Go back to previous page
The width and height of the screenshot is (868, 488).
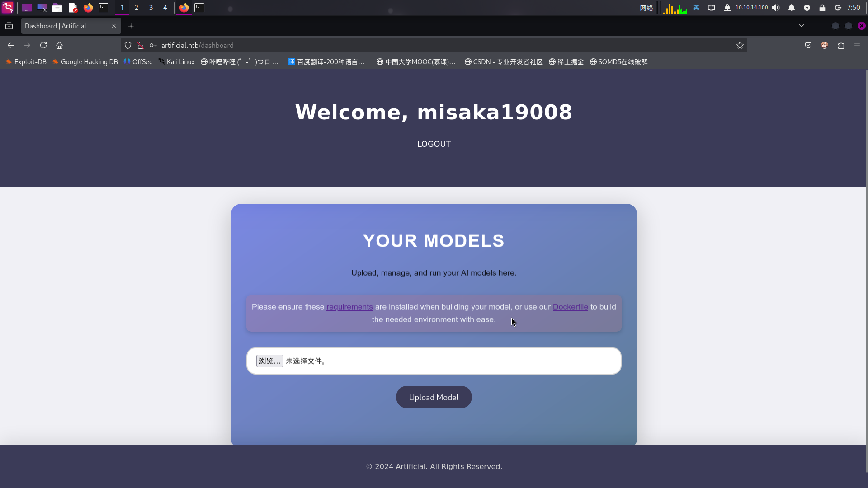click(x=11, y=45)
